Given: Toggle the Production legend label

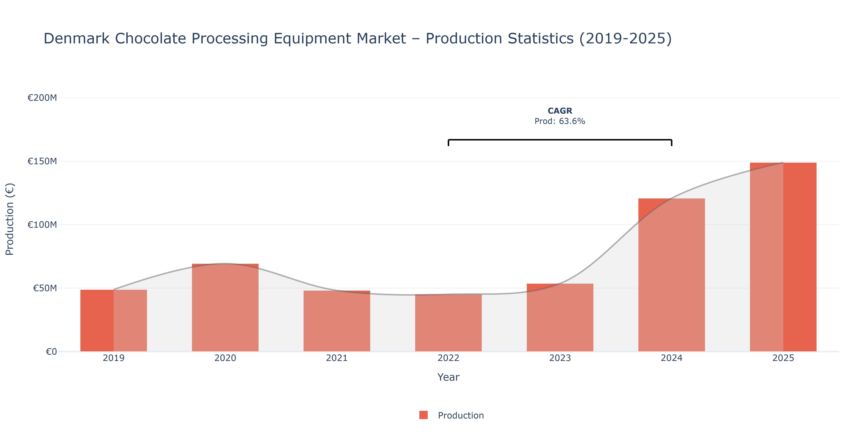Looking at the screenshot, I should click(461, 416).
